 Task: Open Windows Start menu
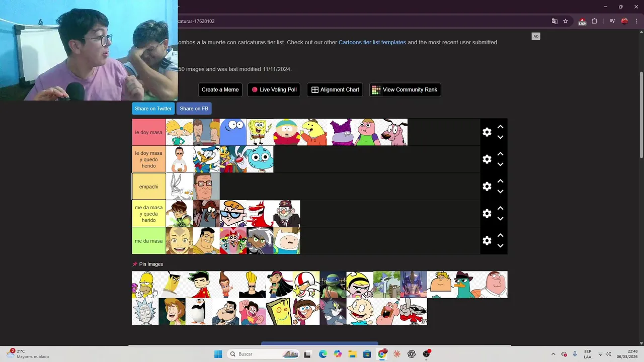218,354
